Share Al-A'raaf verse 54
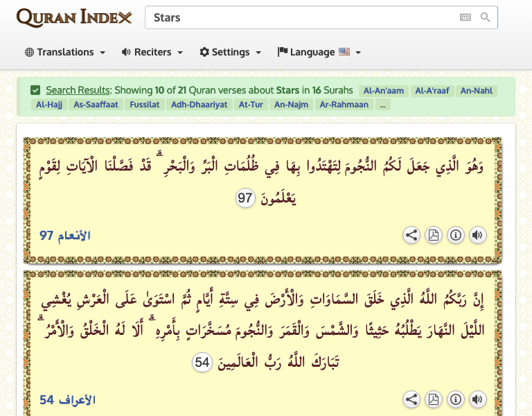 [x=411, y=399]
